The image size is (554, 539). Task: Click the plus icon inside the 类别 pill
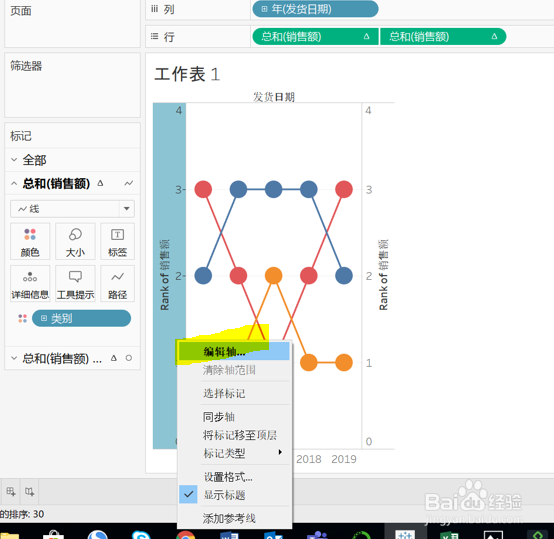pos(44,318)
